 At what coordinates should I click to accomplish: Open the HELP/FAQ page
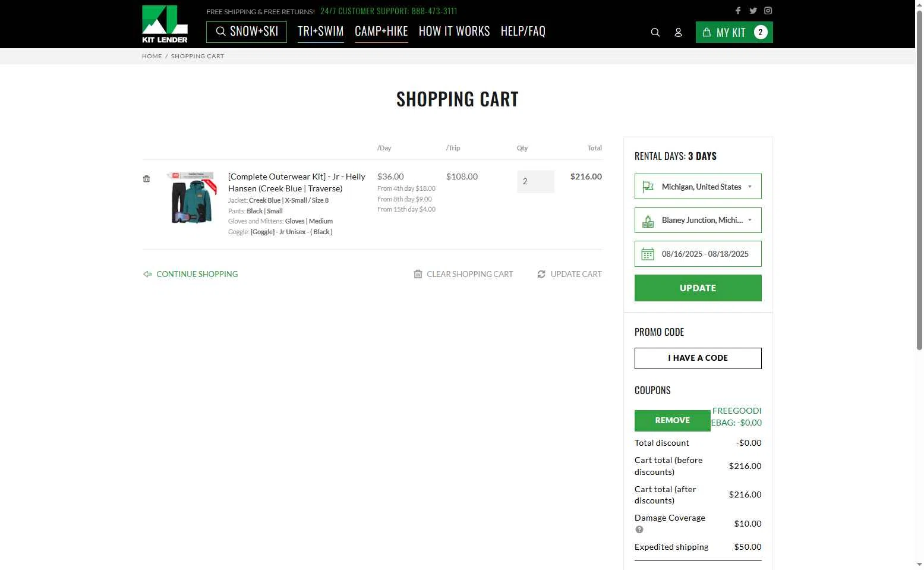523,32
